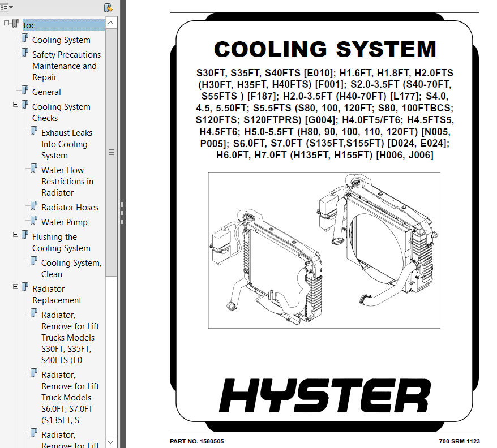Click the 700 SRM 1123 document number
Viewport: 497px width, 448px height.
coord(459,441)
